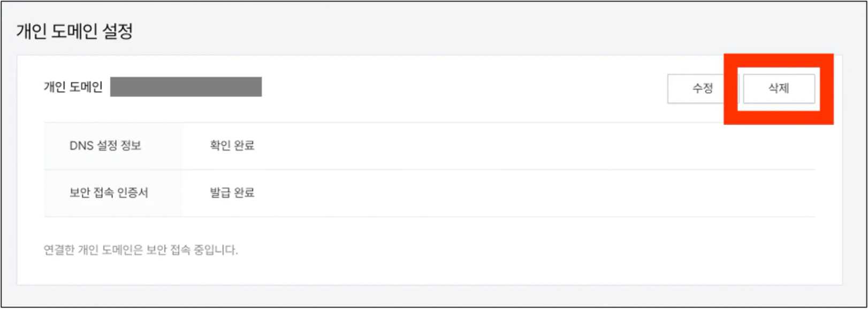This screenshot has width=868, height=309.
Task: Click the DNS 설정 정보 label cell
Action: 105,145
